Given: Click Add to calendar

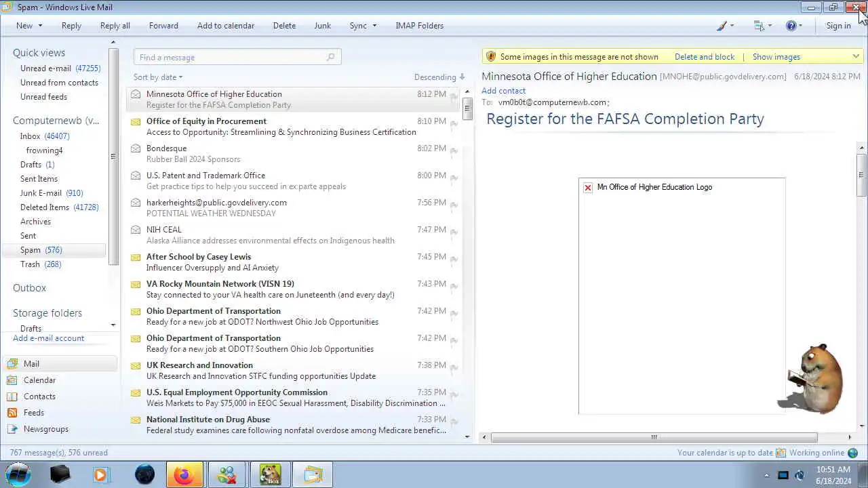Looking at the screenshot, I should point(226,26).
